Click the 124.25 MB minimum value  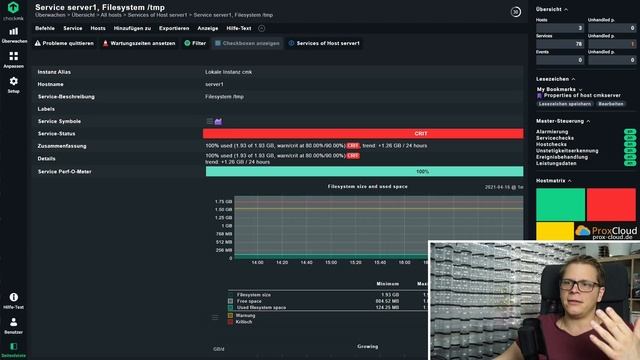387,307
